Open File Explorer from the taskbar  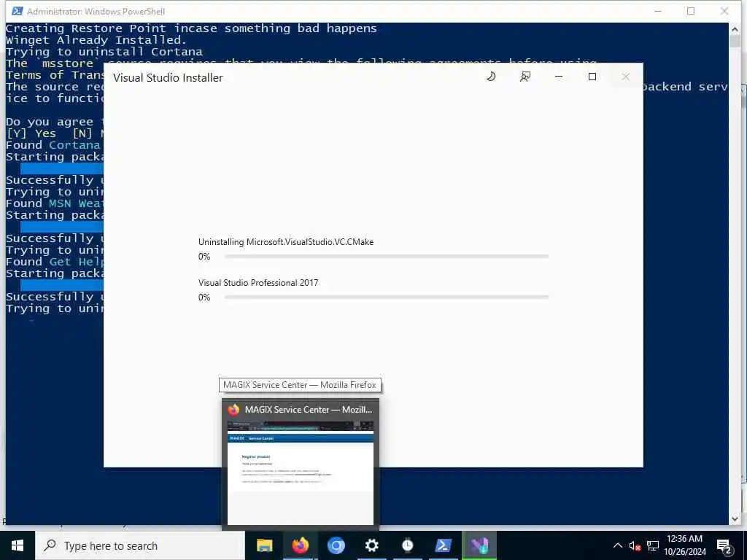264,545
